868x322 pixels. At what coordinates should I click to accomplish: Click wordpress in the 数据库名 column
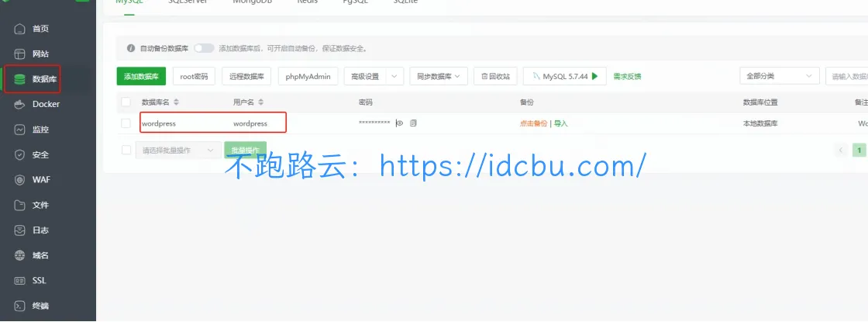pyautogui.click(x=159, y=123)
